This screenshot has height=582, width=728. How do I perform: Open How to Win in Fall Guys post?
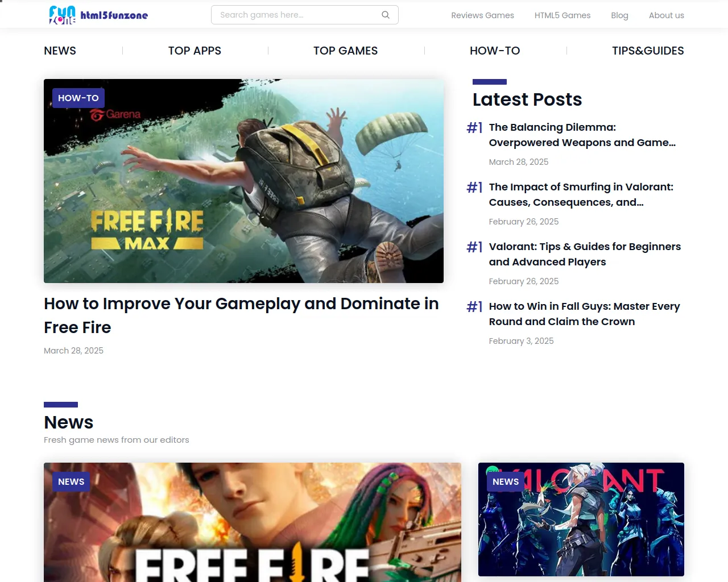pos(585,314)
